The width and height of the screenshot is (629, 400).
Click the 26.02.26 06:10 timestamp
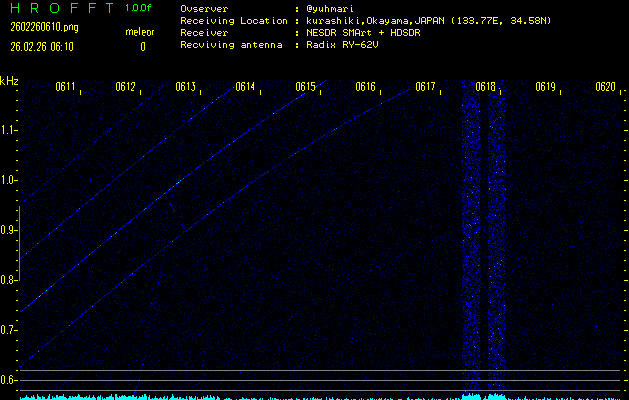pyautogui.click(x=43, y=46)
